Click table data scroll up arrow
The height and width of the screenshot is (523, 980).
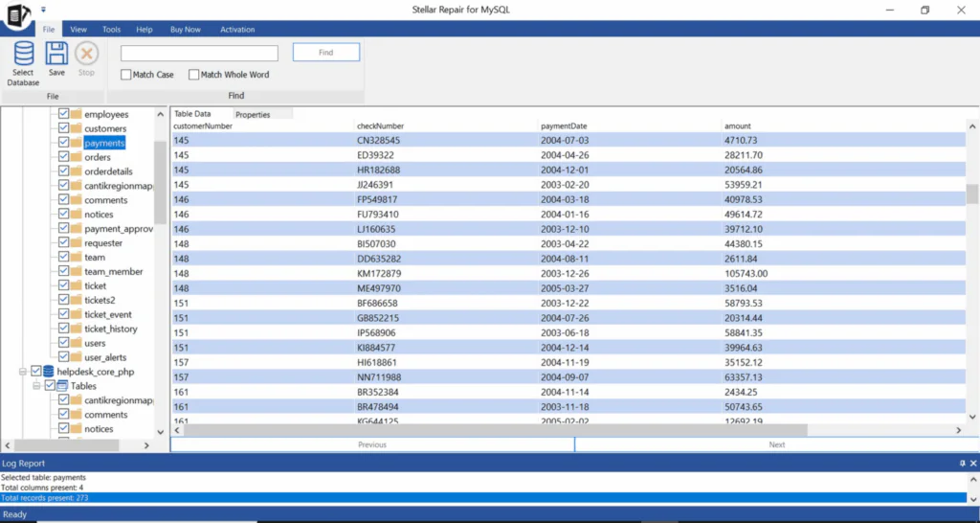[x=972, y=126]
